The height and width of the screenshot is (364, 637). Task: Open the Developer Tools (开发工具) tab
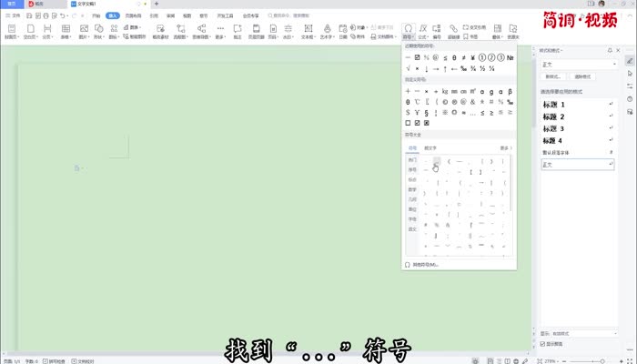pyautogui.click(x=225, y=15)
